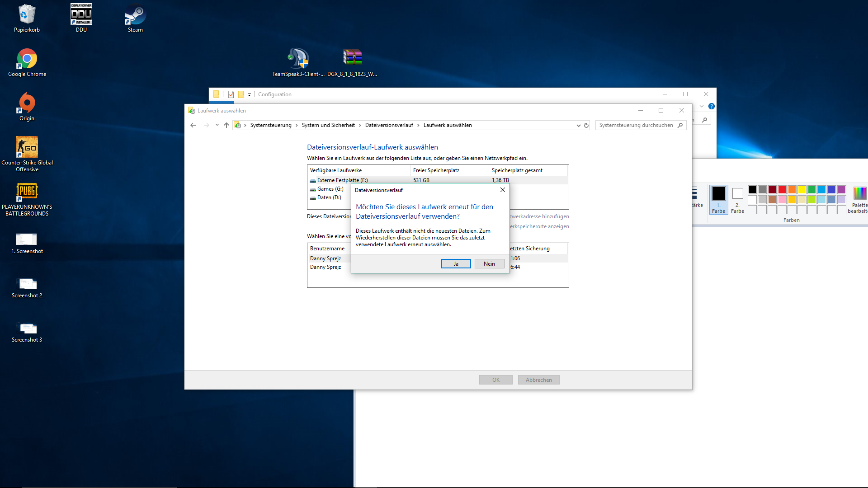Viewport: 868px width, 488px height.
Task: Click properties checkmark icon in Configuration titlebar
Action: (x=231, y=94)
